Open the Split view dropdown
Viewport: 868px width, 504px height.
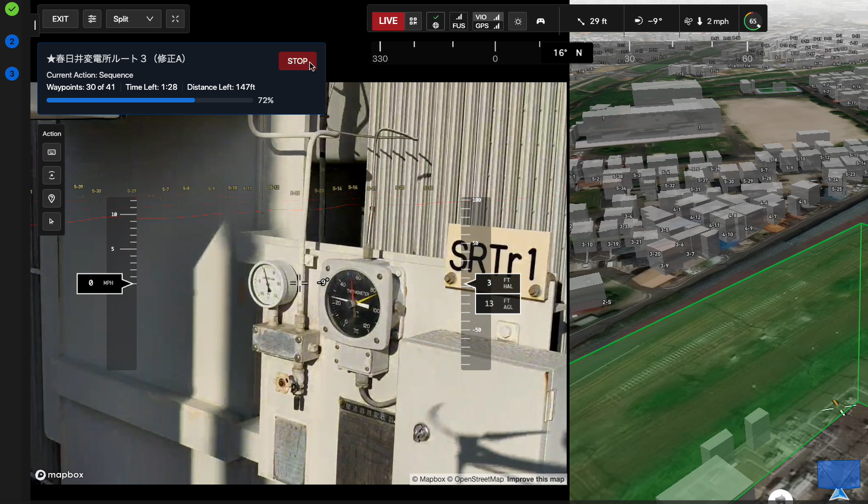pyautogui.click(x=133, y=19)
